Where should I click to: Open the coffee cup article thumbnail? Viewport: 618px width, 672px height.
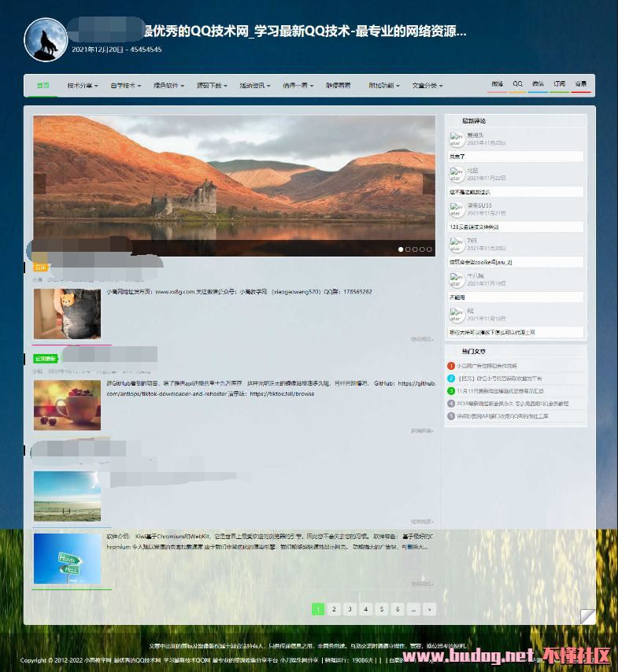pos(67,405)
